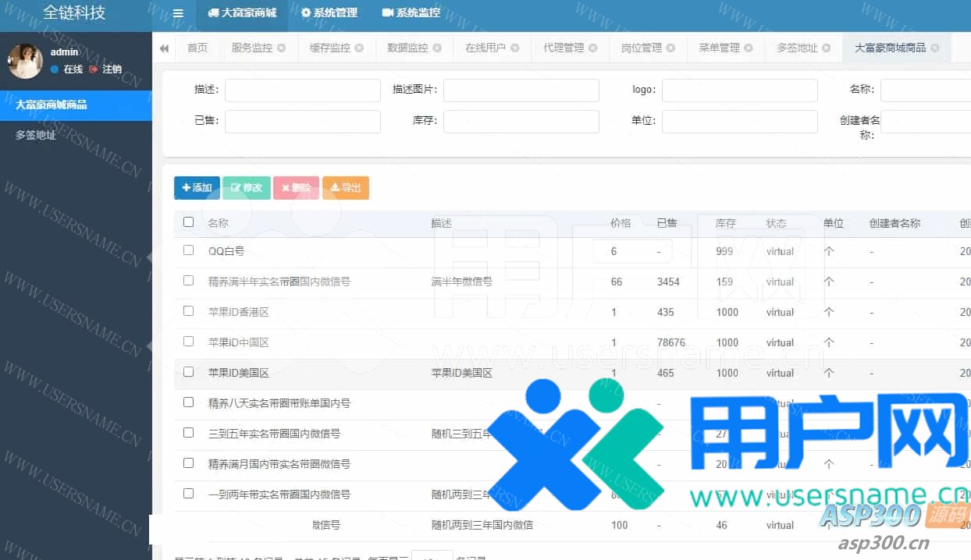This screenshot has width=971, height=560.
Task: Open the 大富豪商城 top menu
Action: pos(242,13)
